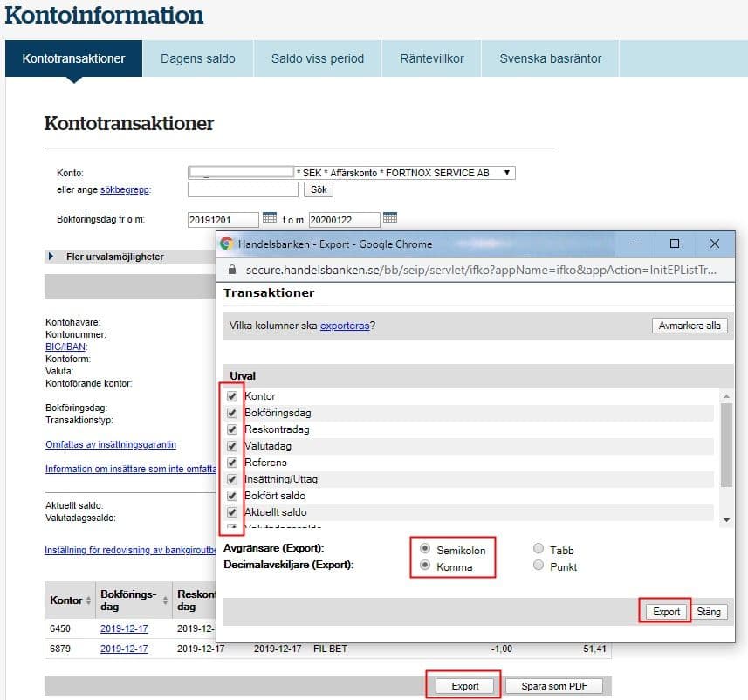Click Export button in popup dialog
Viewport: 748px width, 700px height.
click(666, 612)
